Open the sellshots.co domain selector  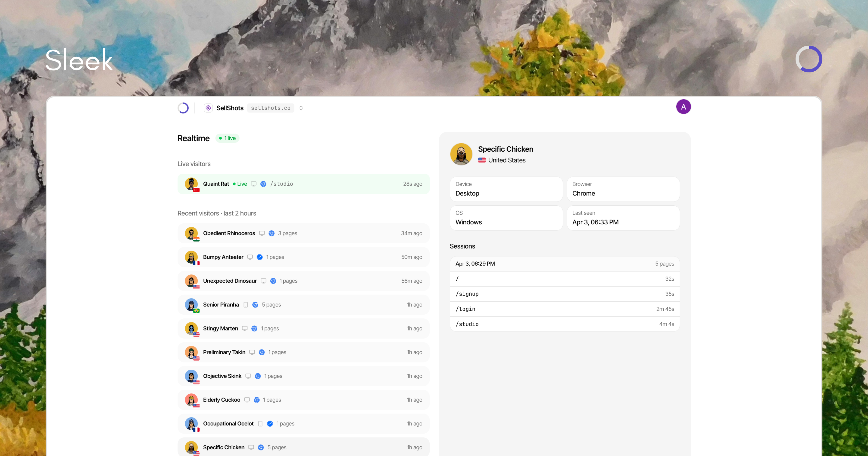click(x=270, y=108)
